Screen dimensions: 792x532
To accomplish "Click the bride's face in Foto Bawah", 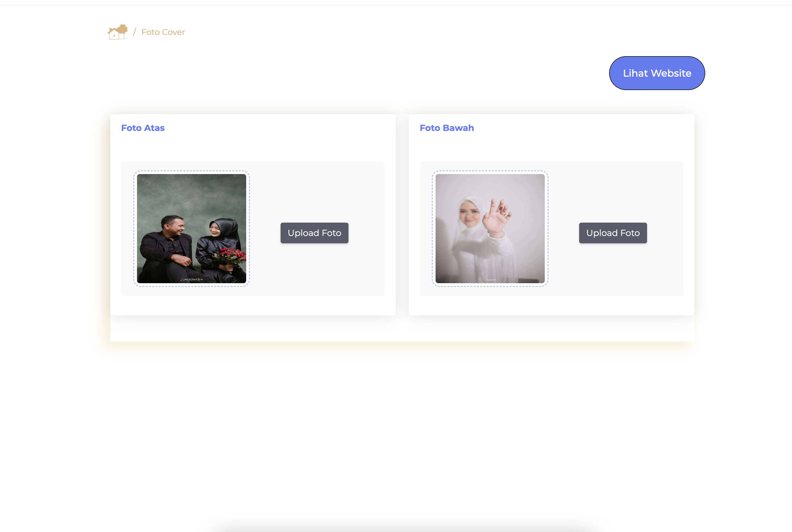I will pyautogui.click(x=469, y=214).
